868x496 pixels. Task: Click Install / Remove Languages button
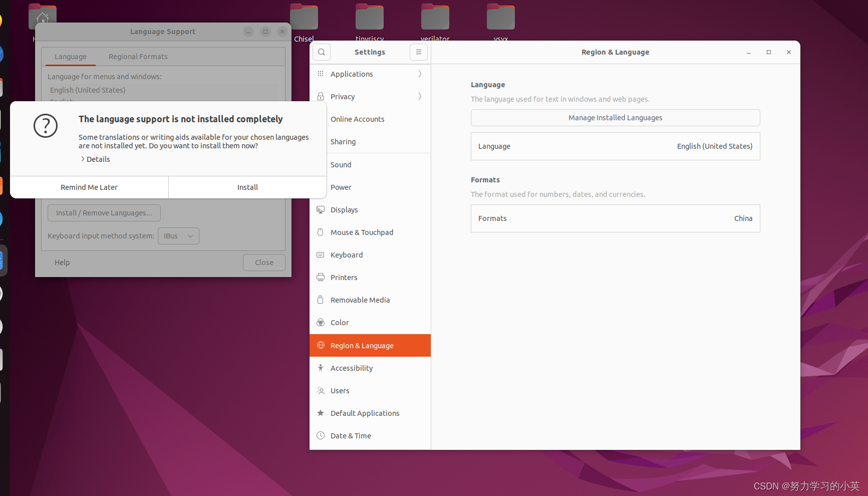tap(104, 212)
